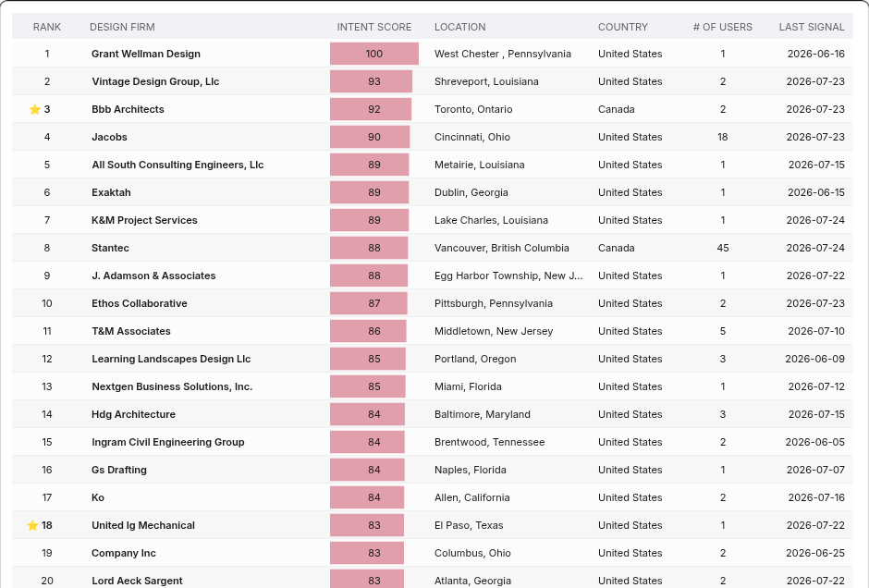
Task: Click location Brentwood, Tennessee
Action: [489, 442]
